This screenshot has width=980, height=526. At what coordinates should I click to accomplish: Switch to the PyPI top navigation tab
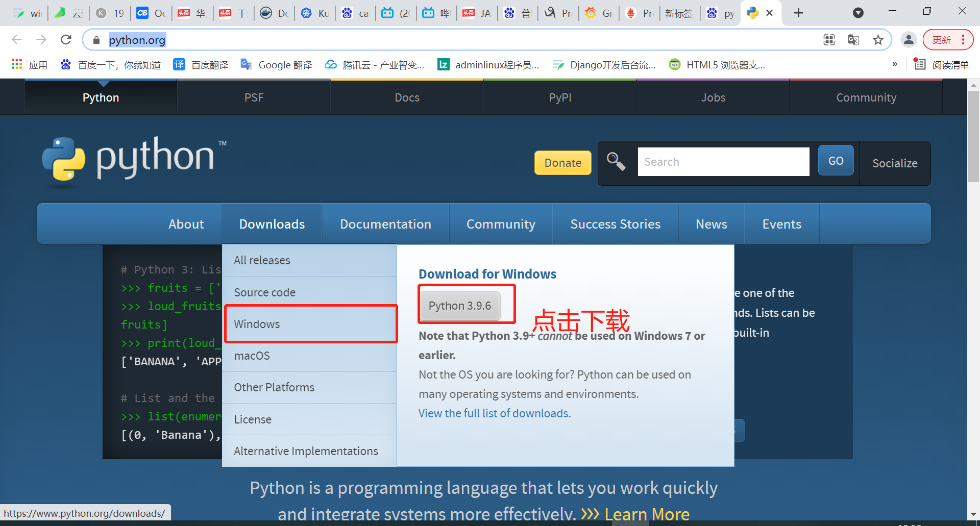coord(560,97)
